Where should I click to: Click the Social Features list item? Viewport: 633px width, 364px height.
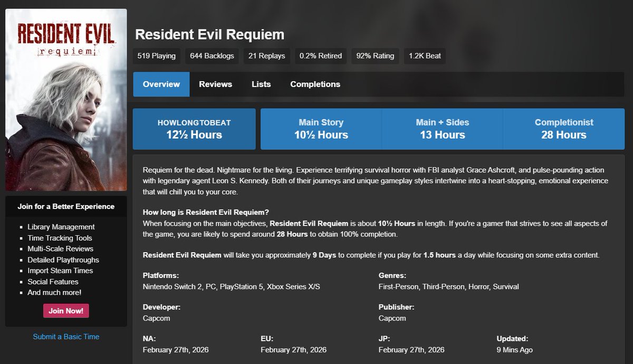coord(53,282)
